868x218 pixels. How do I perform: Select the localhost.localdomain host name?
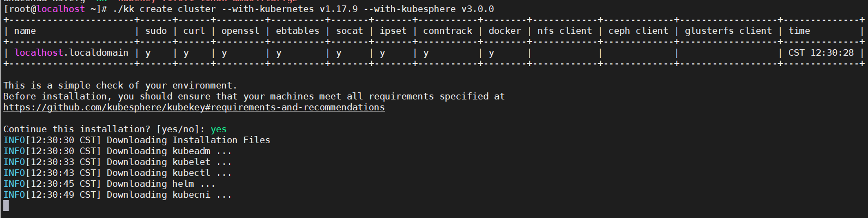point(71,53)
